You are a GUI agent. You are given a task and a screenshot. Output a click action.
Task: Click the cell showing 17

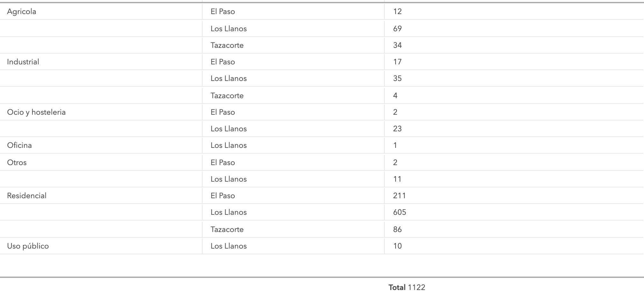click(x=397, y=62)
